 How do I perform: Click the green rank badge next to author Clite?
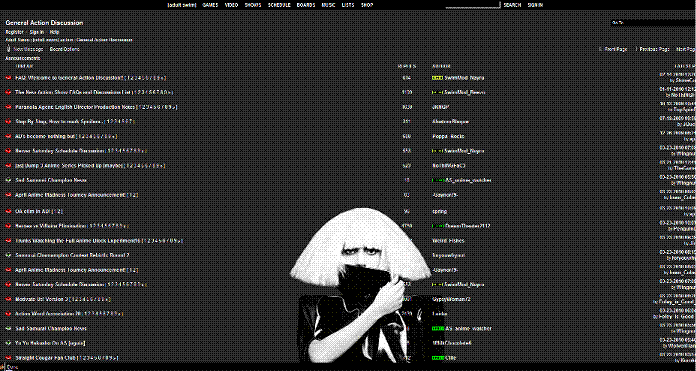(438, 358)
